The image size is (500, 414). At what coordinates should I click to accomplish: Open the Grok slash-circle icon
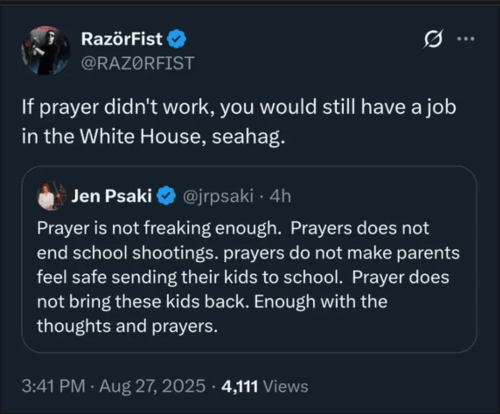pos(433,39)
